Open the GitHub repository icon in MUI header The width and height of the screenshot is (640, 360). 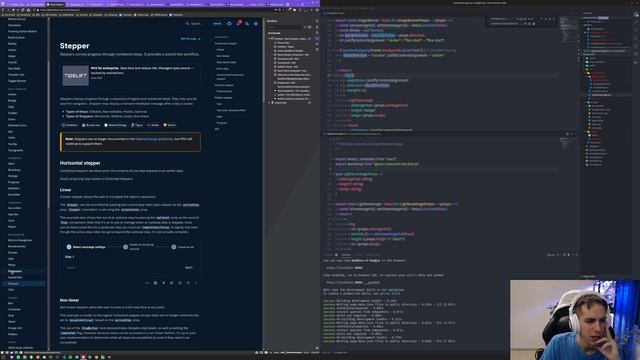(x=229, y=24)
